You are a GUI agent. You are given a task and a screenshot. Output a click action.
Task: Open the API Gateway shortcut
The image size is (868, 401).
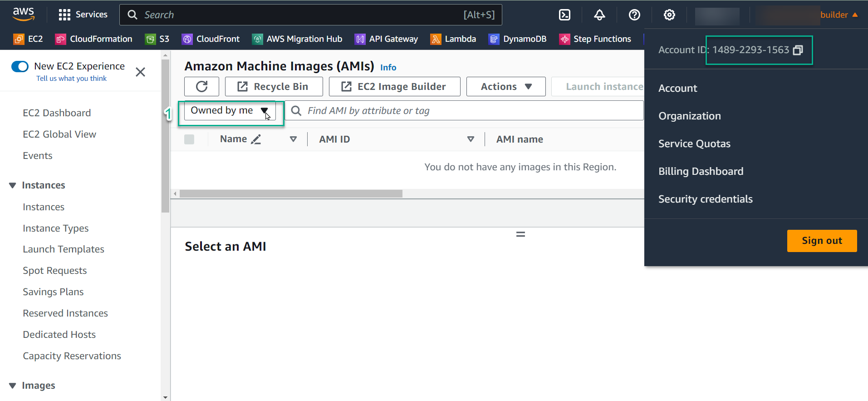click(x=386, y=39)
